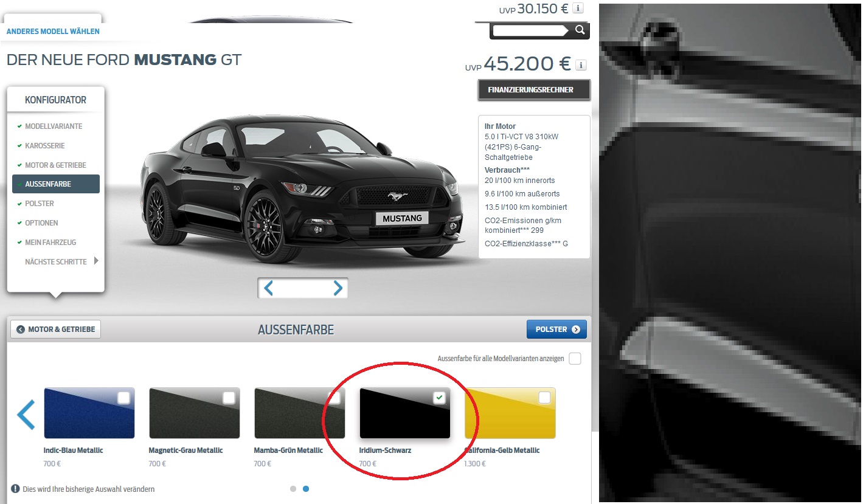This screenshot has width=863, height=504.
Task: Open Modellvariante step
Action: [x=54, y=126]
